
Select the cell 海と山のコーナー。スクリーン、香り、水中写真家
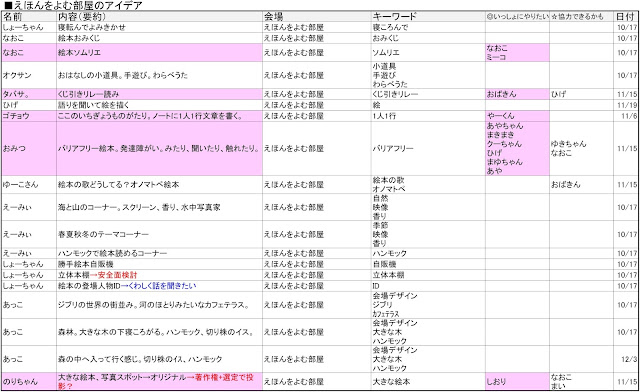[159, 207]
